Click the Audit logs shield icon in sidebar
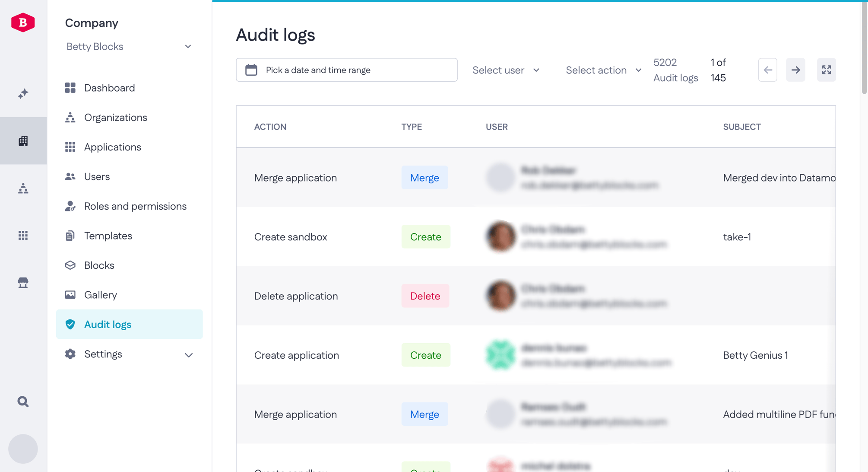 70,324
